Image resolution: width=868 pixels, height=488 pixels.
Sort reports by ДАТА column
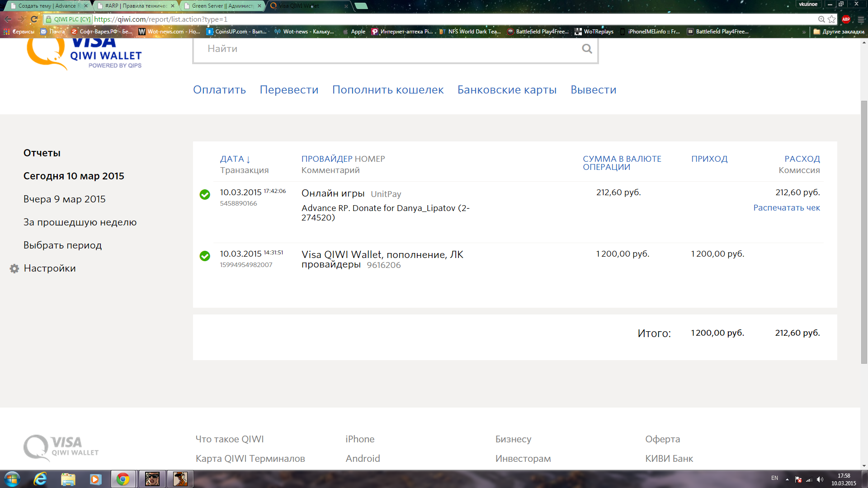click(232, 159)
